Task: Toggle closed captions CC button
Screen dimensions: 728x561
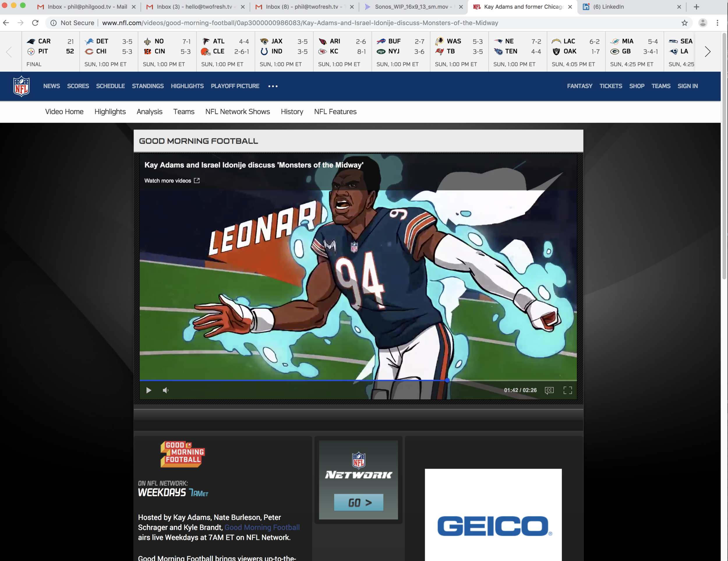Action: coord(549,390)
